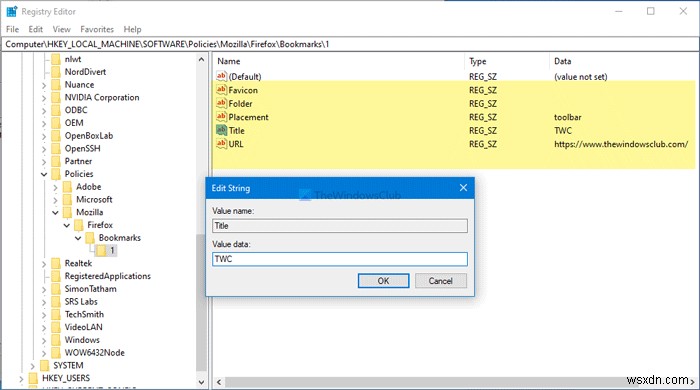Close the Edit String dialog
Screen dimensions: 700x390
(463, 188)
